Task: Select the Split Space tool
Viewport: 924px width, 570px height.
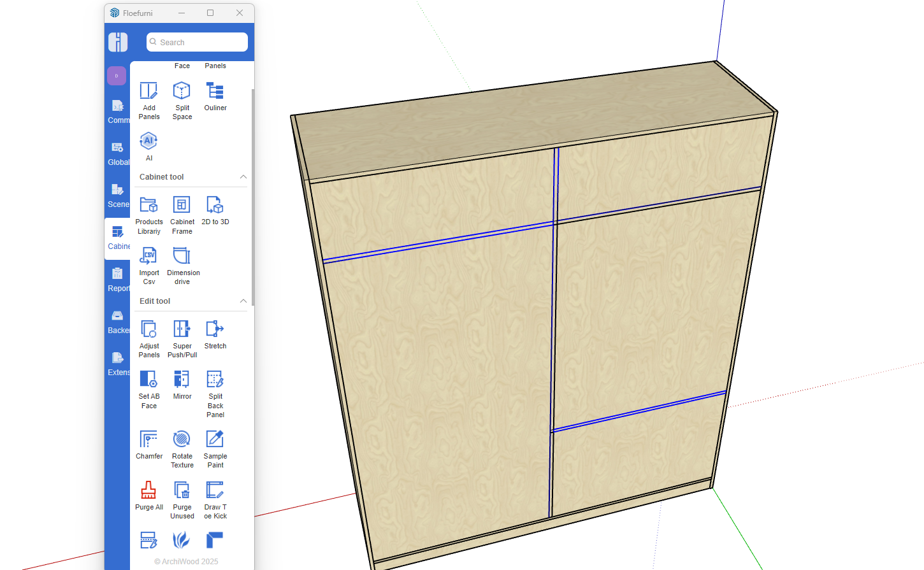Action: 182,91
